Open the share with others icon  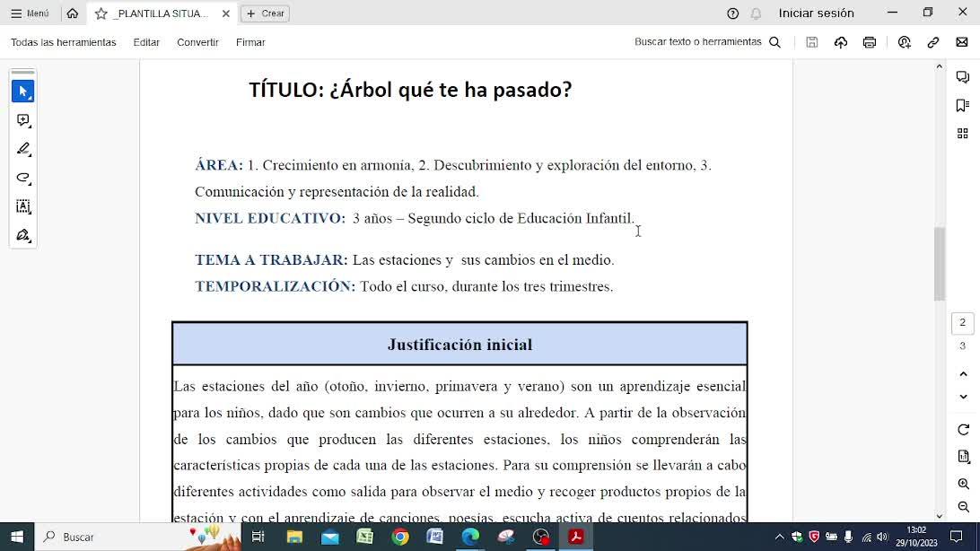pos(905,42)
